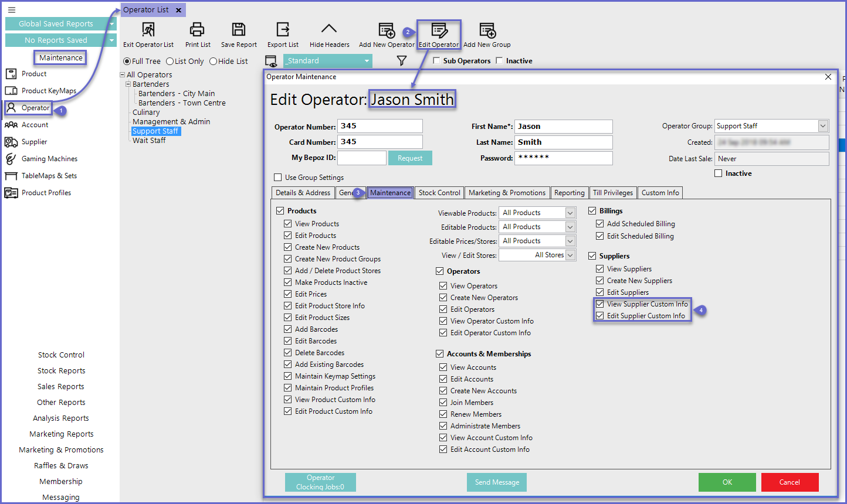Click the Exit Operator List icon
The image size is (847, 504).
click(x=148, y=30)
